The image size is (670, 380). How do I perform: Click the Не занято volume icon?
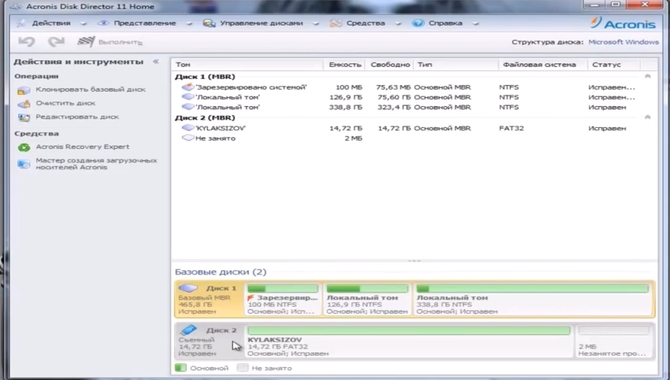pyautogui.click(x=188, y=138)
